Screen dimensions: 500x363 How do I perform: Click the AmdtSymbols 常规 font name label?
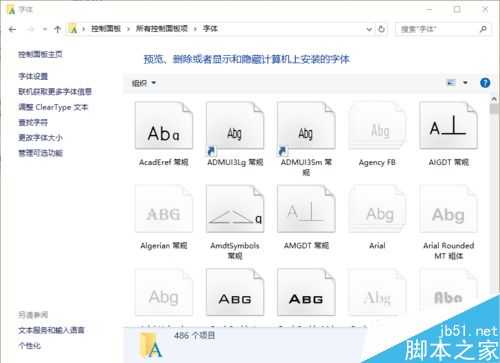point(235,251)
